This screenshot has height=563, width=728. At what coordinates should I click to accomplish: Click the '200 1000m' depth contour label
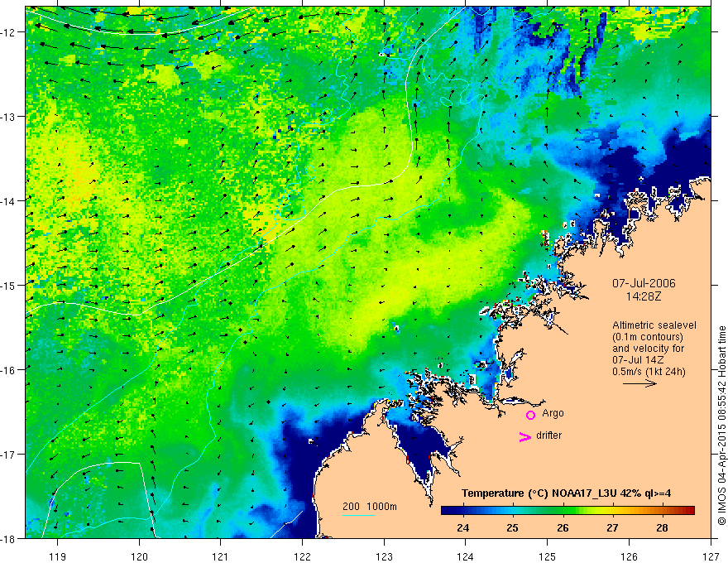[370, 507]
